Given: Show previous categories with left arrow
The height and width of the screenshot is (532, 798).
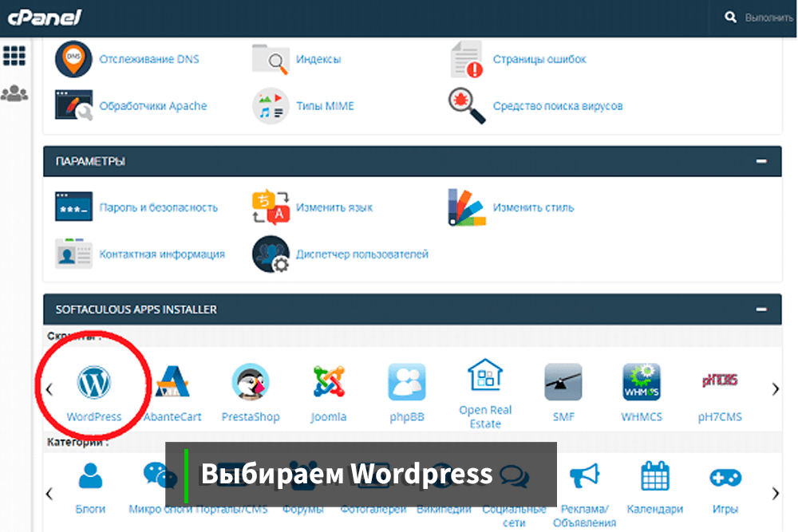Looking at the screenshot, I should tap(49, 494).
